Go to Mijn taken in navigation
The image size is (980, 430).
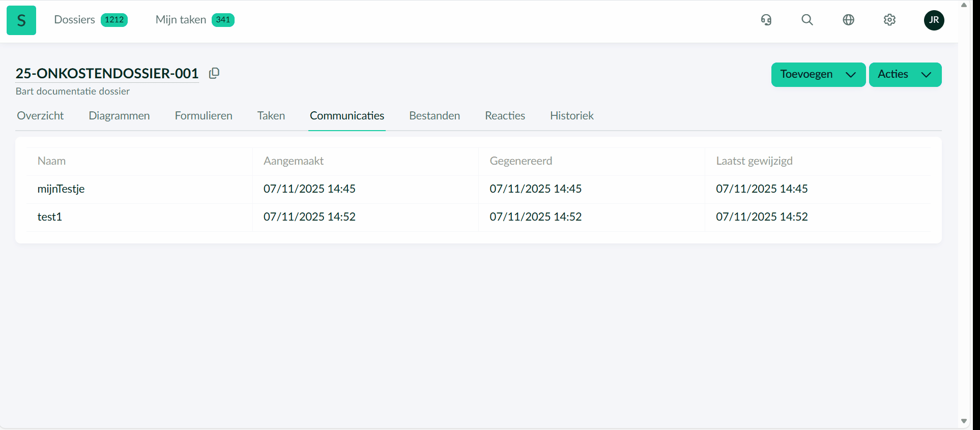[181, 20]
